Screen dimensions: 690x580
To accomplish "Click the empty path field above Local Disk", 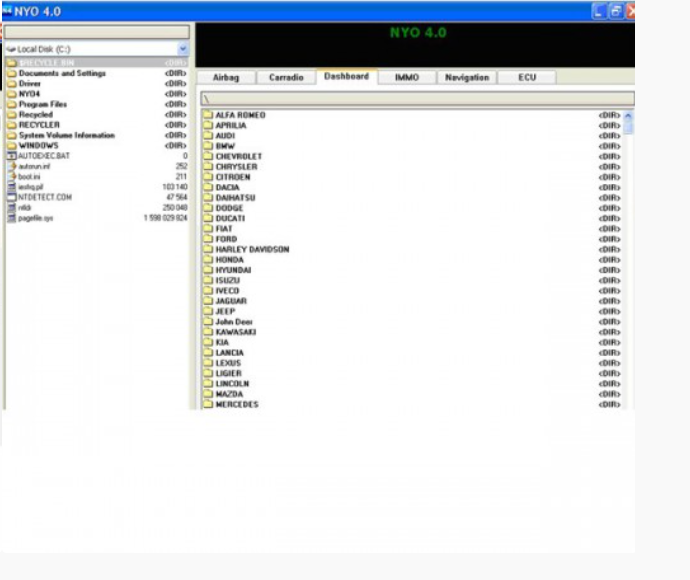I will [97, 32].
